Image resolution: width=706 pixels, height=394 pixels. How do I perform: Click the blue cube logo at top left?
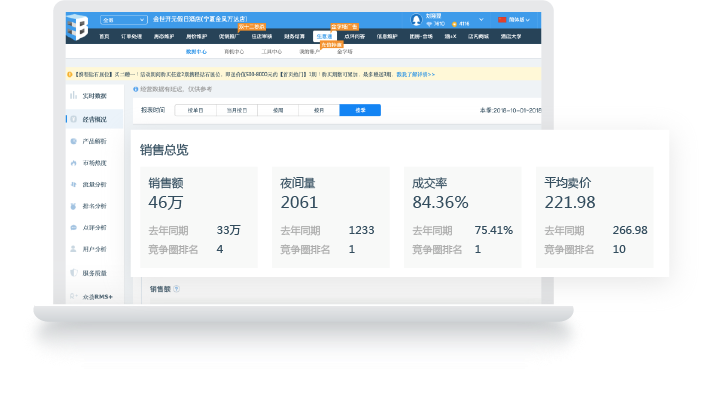(77, 27)
